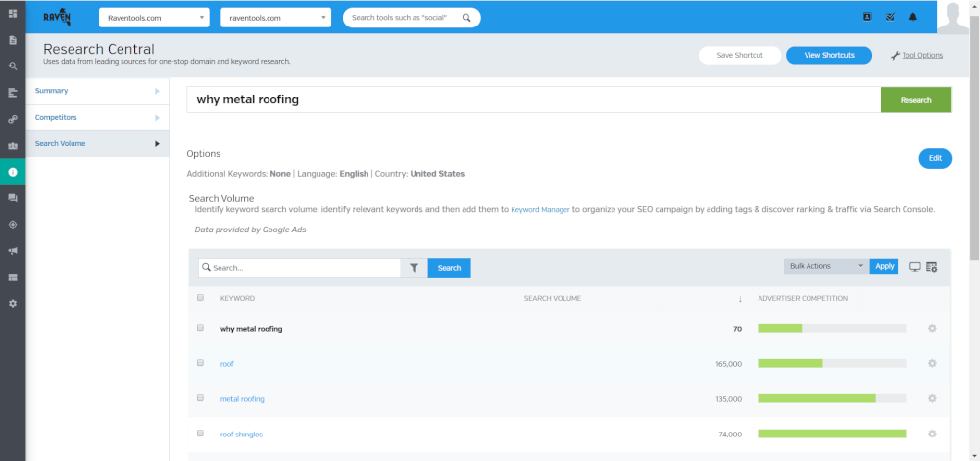Open gear menu for 'metal roofing' row
The width and height of the screenshot is (980, 461).
click(932, 398)
